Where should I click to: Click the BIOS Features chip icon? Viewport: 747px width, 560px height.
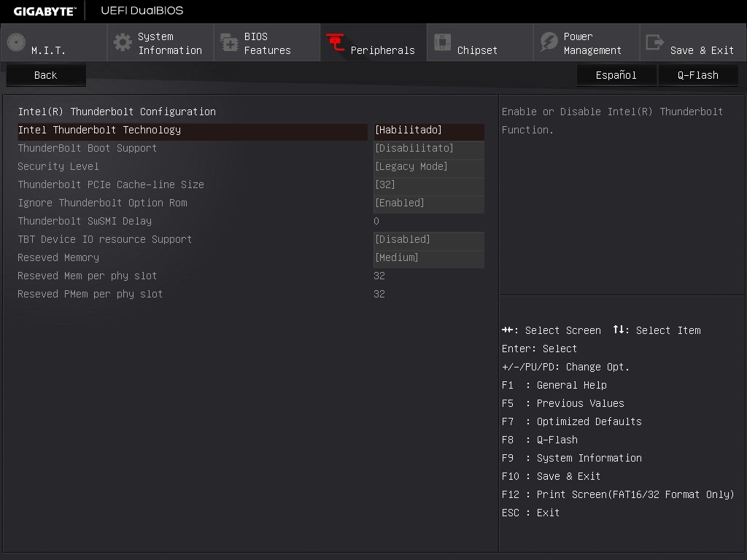[x=229, y=42]
